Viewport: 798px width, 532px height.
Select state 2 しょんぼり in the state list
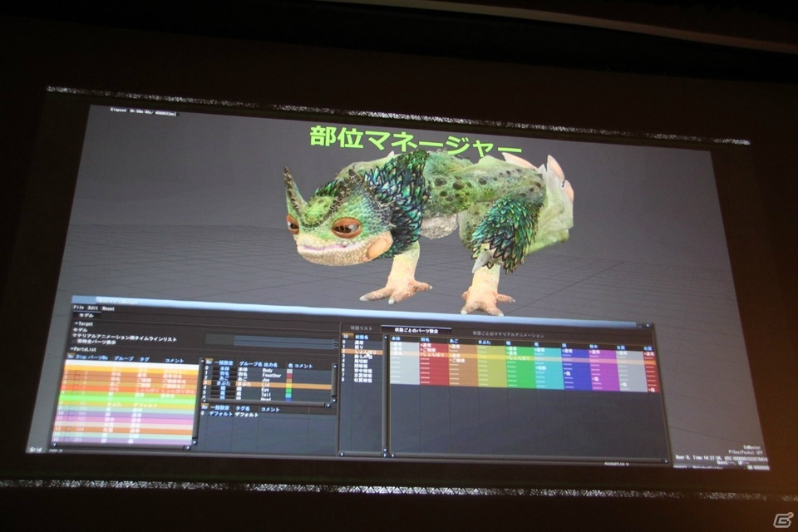point(362,352)
